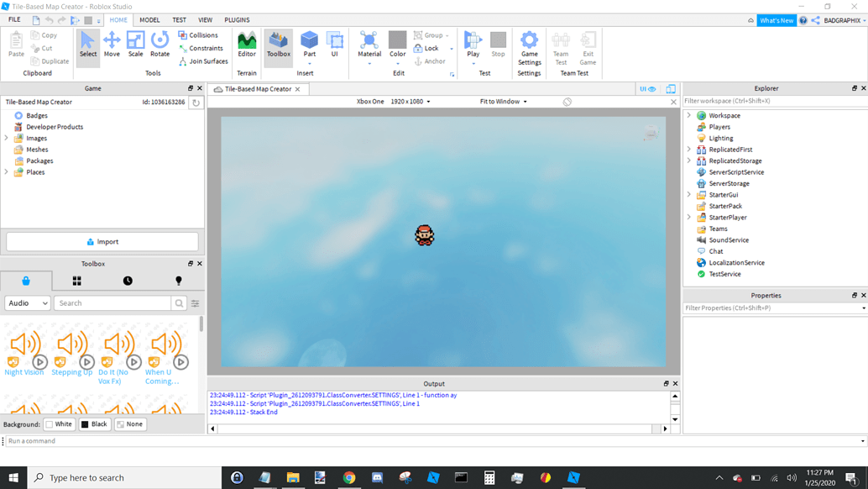Click the Import button in the Game panel
Screen dimensions: 868x489
(x=102, y=241)
